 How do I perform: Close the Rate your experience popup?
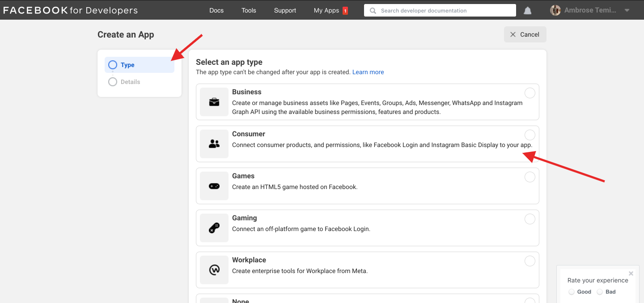[x=631, y=274]
